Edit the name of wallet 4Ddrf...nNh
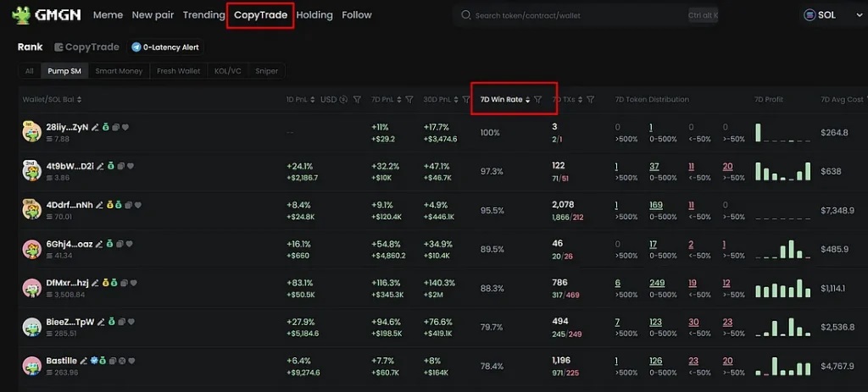 point(100,205)
